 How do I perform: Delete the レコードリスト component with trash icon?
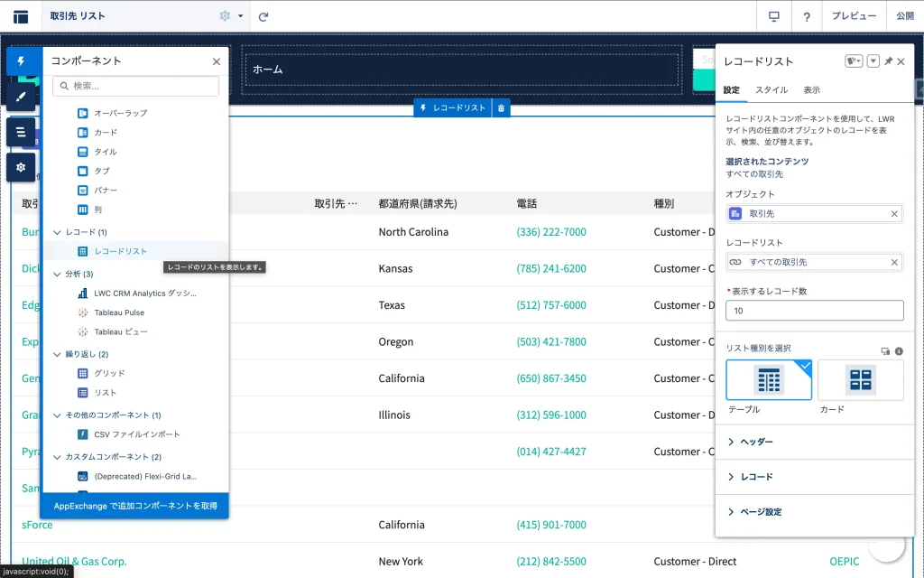tap(502, 107)
